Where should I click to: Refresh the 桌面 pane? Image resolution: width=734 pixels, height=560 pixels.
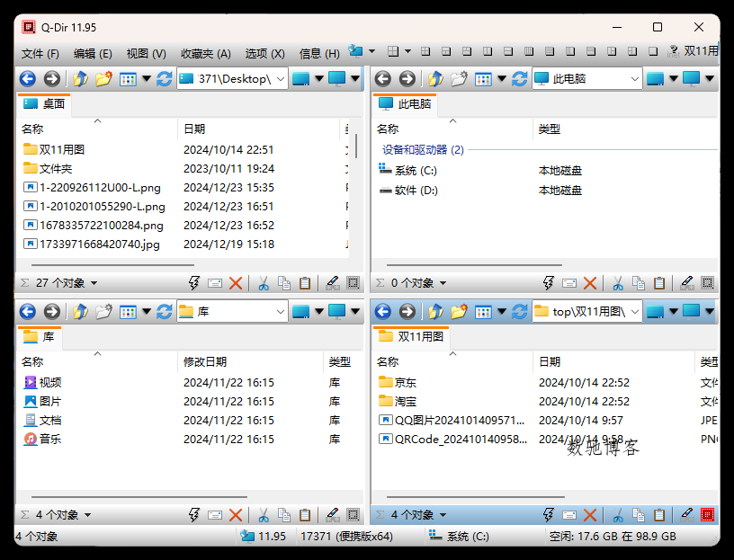(x=164, y=78)
